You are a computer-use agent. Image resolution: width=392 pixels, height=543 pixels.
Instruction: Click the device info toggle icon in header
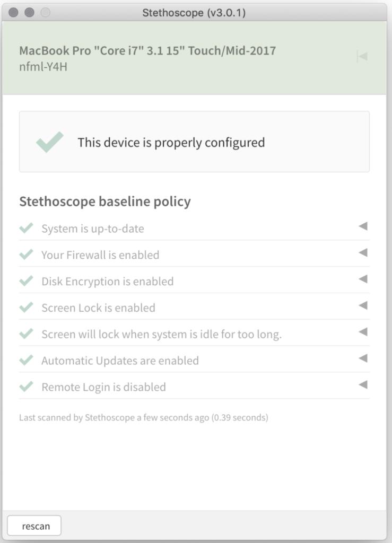point(362,56)
